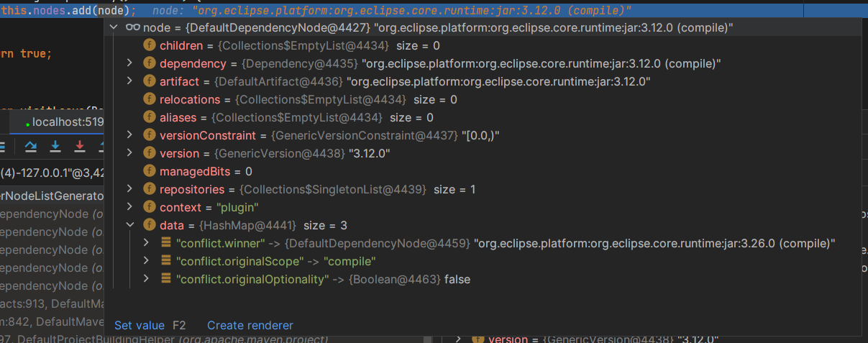The width and height of the screenshot is (868, 343).
Task: Click the field icon for children
Action: (150, 45)
